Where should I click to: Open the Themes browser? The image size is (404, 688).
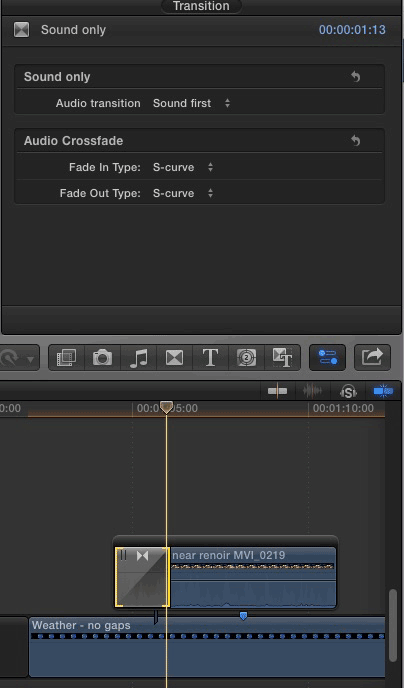282,358
